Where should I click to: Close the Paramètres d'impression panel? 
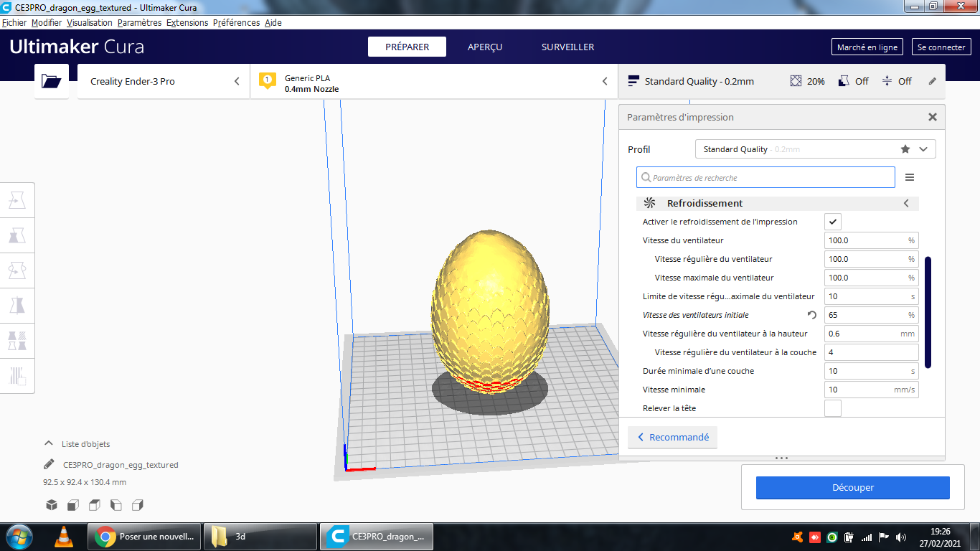pyautogui.click(x=933, y=117)
